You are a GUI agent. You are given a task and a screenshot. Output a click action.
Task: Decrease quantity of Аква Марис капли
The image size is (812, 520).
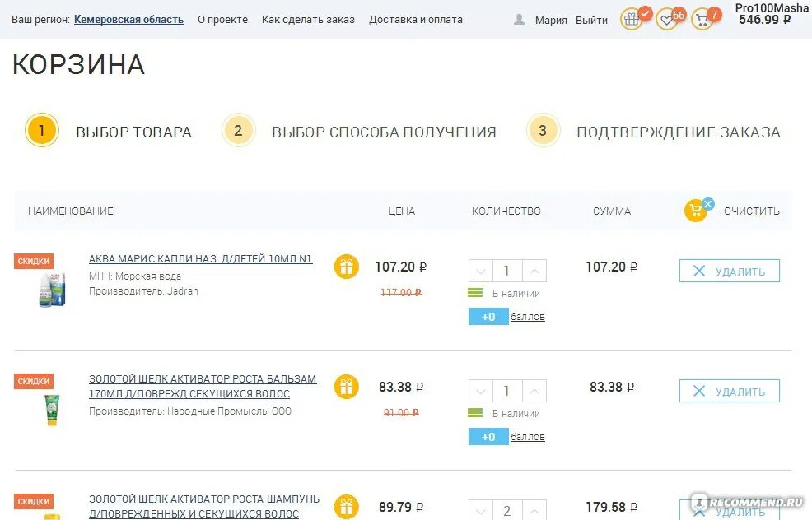(x=481, y=271)
